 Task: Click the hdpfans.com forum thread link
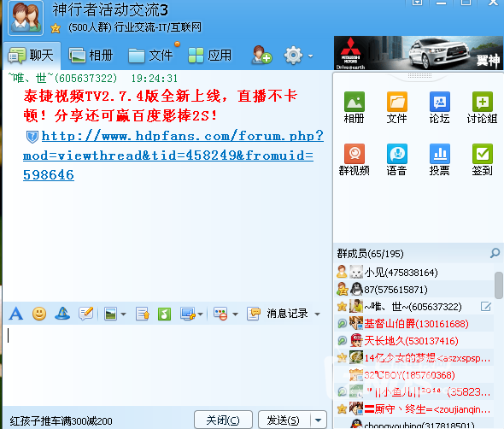173,156
